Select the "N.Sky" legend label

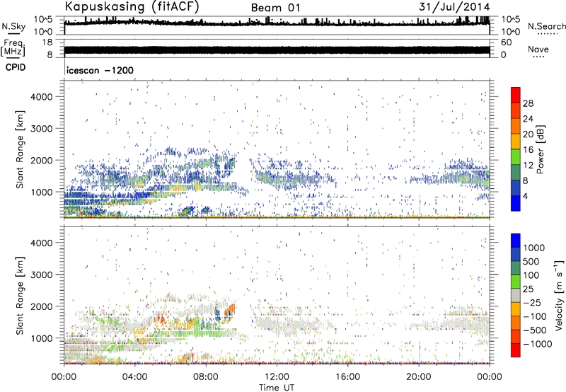(x=13, y=26)
